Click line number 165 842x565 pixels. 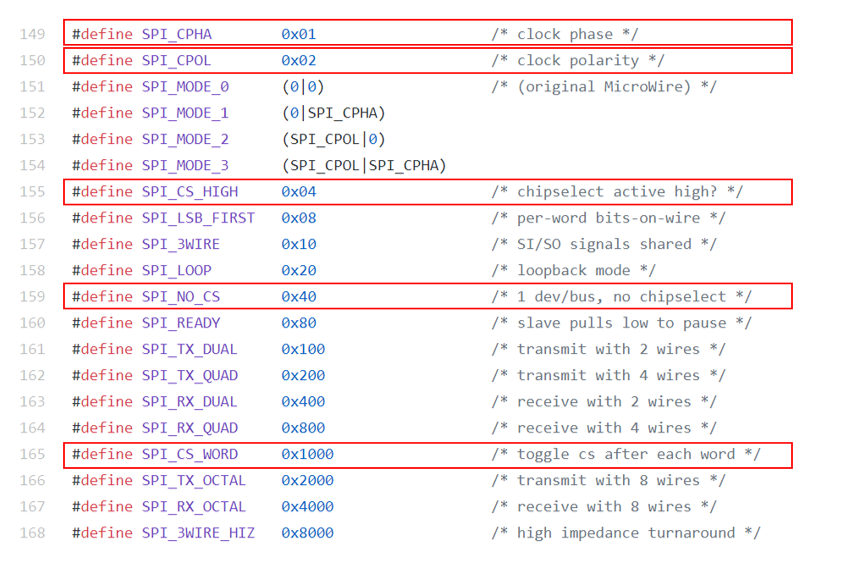point(32,454)
